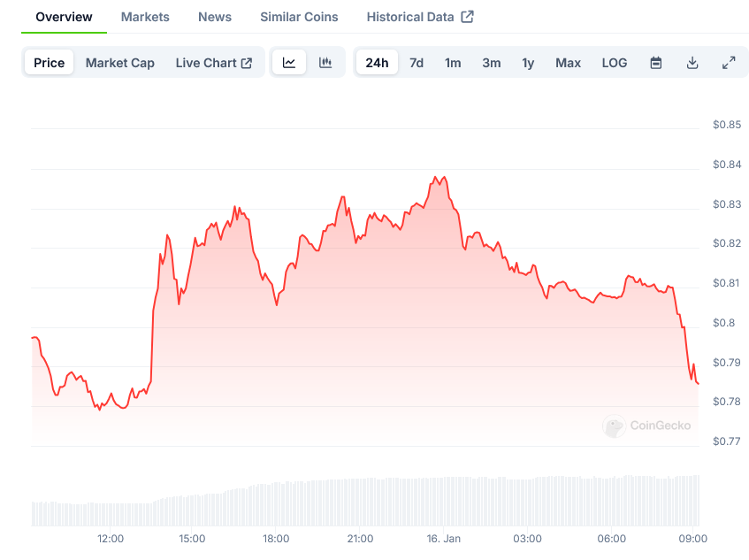
Task: Select the Market Cap chart option
Action: tap(120, 63)
